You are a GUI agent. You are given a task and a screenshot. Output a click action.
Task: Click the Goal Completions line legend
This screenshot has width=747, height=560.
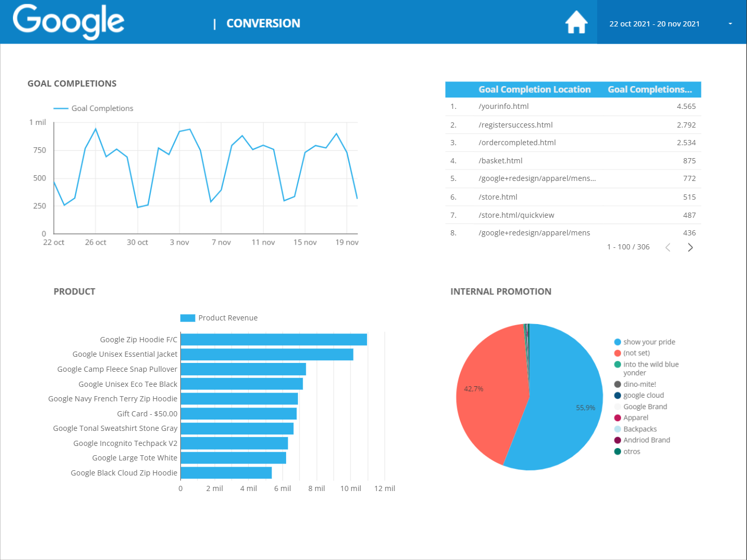tap(93, 108)
